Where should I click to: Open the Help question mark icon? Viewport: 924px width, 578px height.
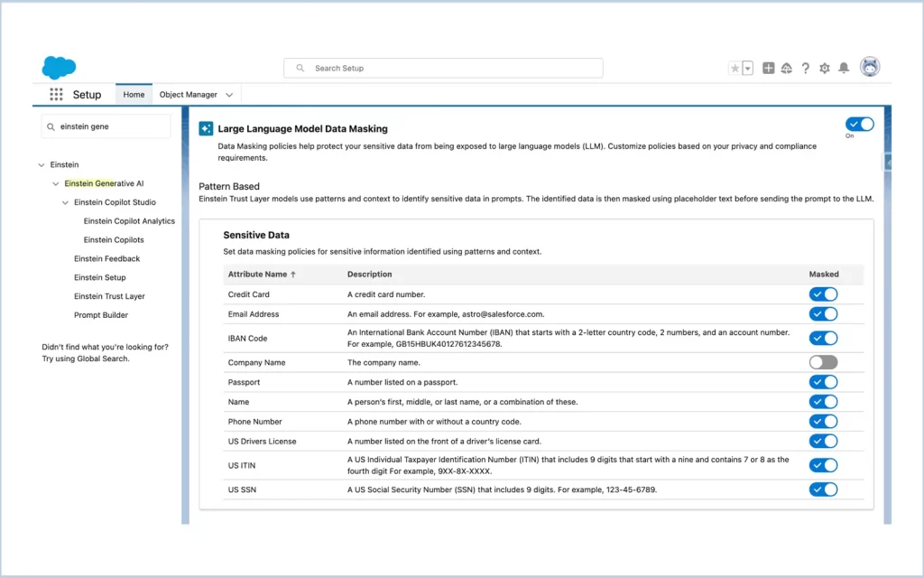[806, 69]
